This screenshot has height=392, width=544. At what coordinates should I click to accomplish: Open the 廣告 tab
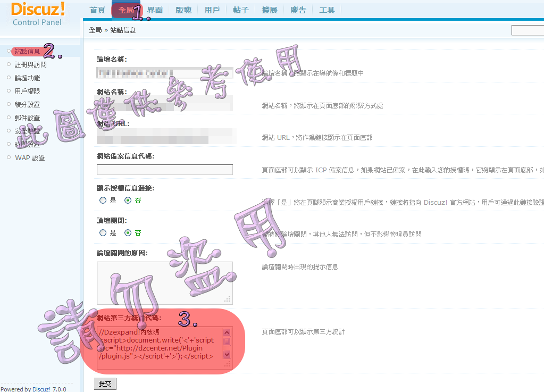(x=298, y=10)
